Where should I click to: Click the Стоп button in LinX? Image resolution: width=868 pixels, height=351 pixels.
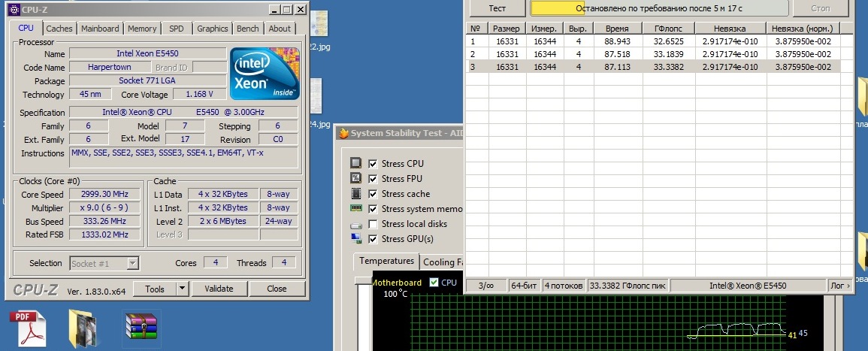821,8
